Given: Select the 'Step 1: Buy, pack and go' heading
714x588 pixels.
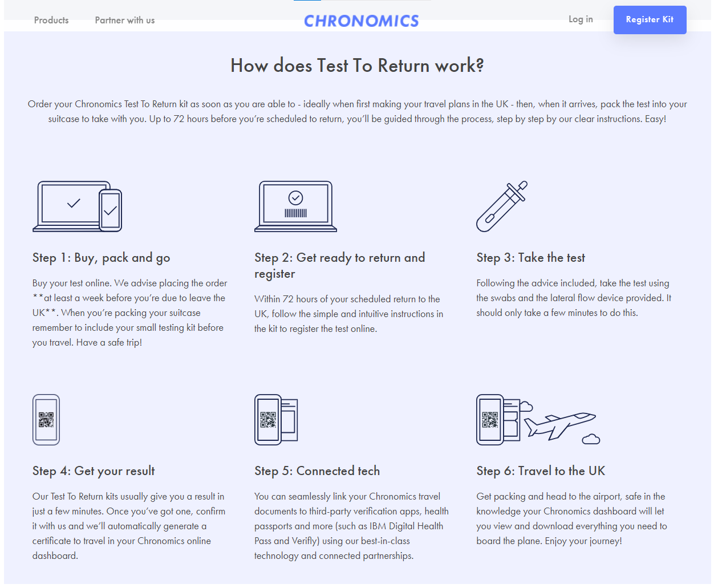Looking at the screenshot, I should (102, 258).
